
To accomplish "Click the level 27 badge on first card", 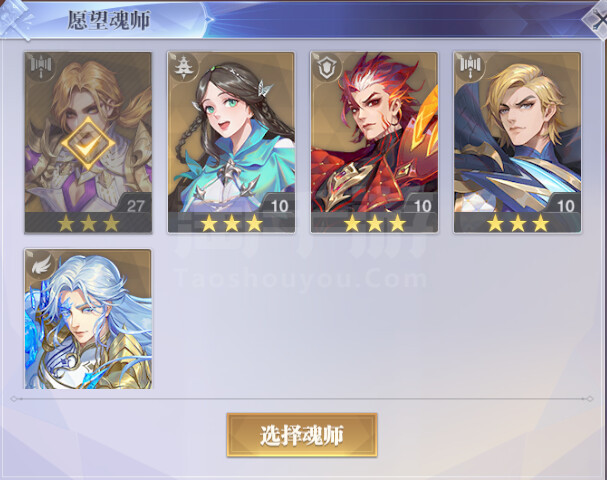I will tap(135, 206).
